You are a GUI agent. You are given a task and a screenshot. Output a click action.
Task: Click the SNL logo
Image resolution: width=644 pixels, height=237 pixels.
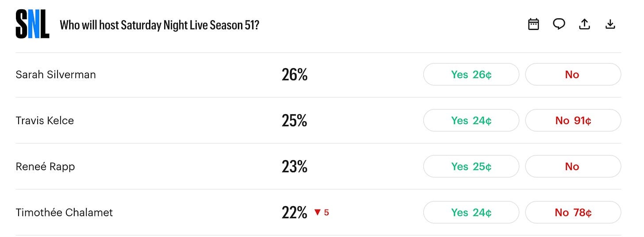[32, 25]
